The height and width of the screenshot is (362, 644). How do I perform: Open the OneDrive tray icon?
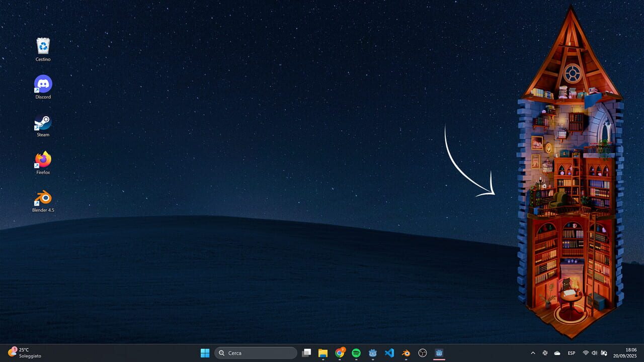[x=557, y=352]
